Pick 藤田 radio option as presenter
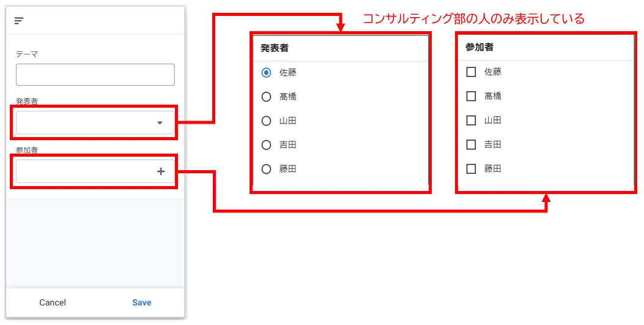 coord(266,169)
